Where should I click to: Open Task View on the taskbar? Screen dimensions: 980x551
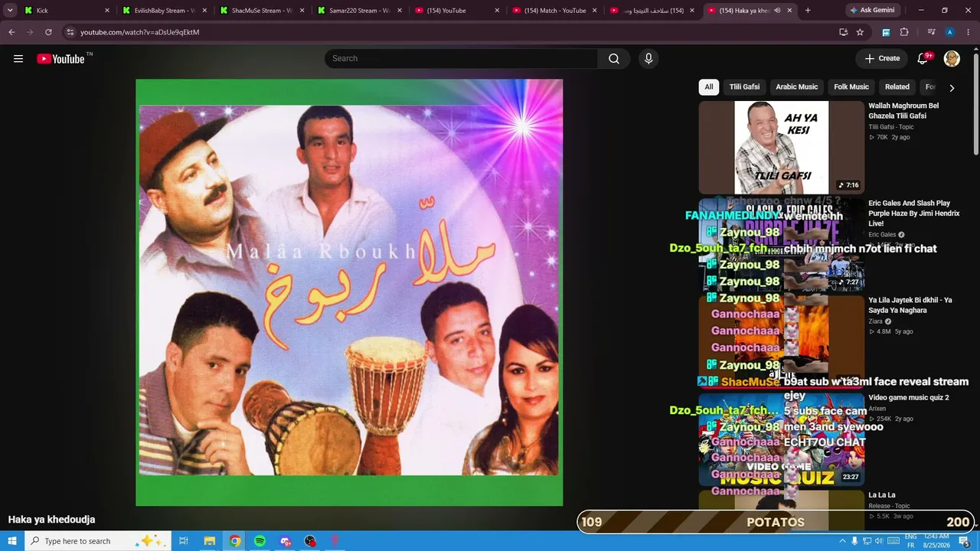pyautogui.click(x=184, y=541)
